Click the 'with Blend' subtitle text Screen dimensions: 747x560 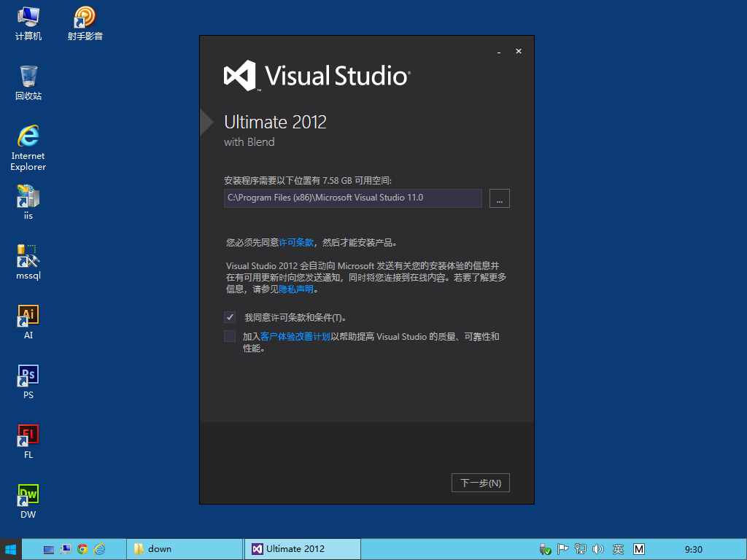click(x=249, y=142)
